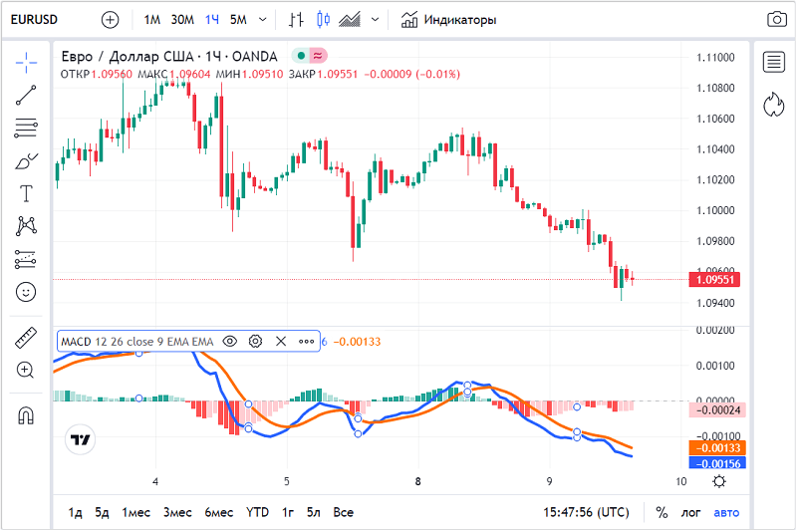Set date range to 1д
The image size is (797, 532).
(x=76, y=512)
